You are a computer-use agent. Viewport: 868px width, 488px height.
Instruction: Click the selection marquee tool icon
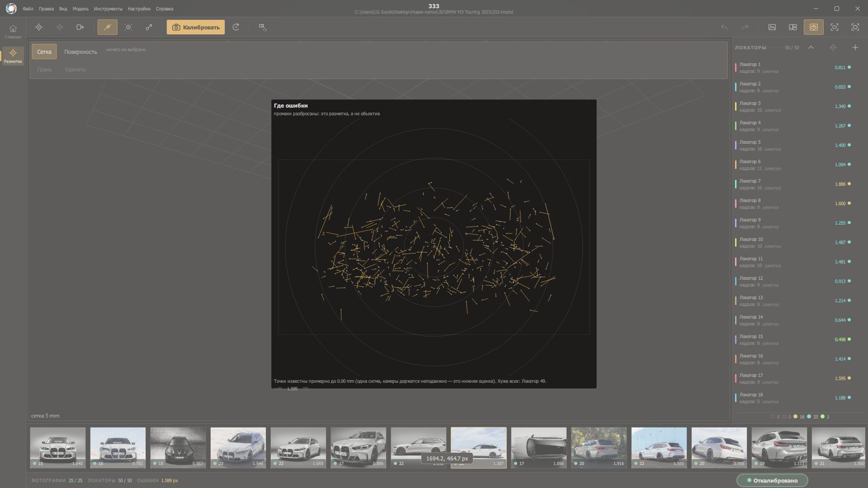point(263,27)
